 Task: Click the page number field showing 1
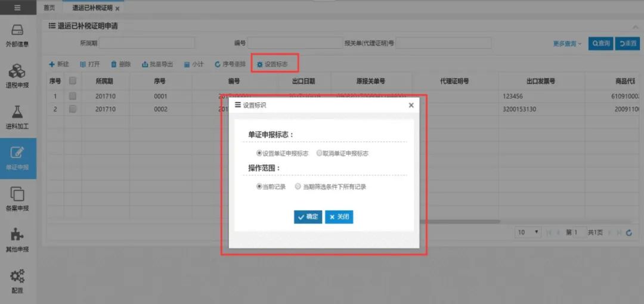(x=580, y=232)
